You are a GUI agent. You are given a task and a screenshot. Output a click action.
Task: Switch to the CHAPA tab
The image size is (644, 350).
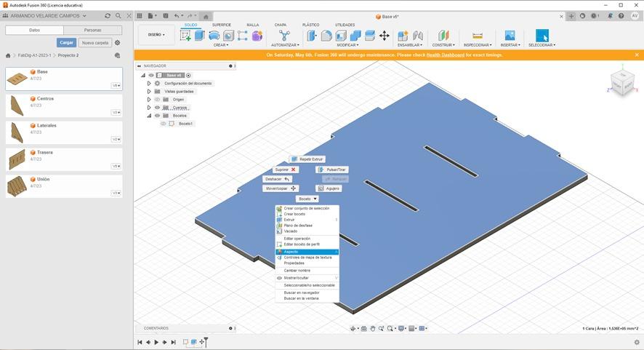point(281,25)
